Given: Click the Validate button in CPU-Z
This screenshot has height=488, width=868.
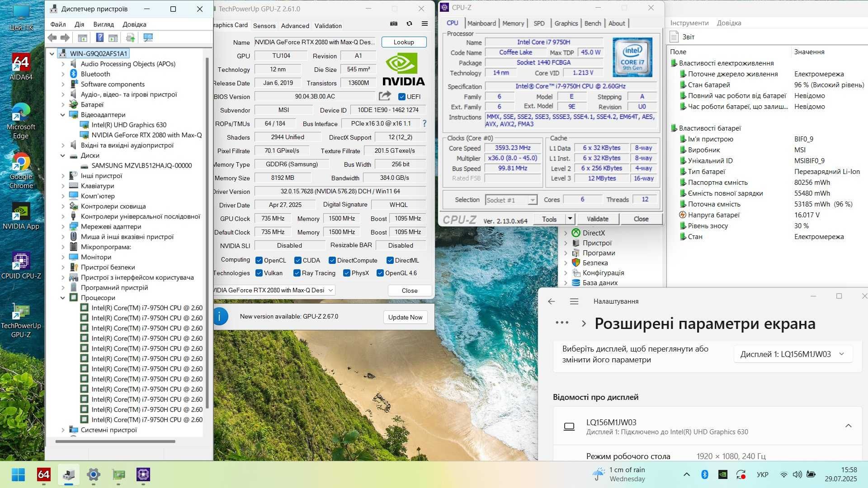Looking at the screenshot, I should click(597, 219).
